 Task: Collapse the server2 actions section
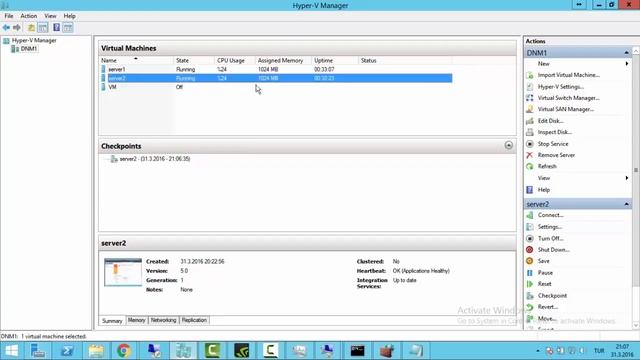click(626, 204)
